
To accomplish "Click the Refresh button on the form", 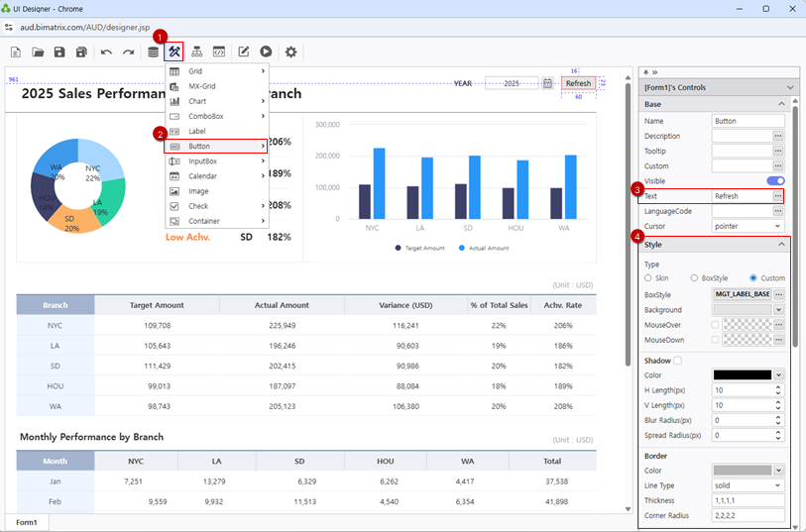I will coord(578,83).
